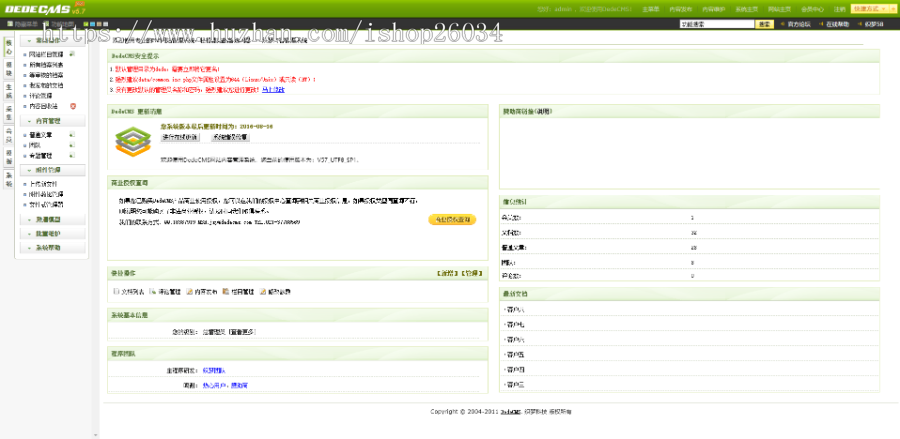Open 文件式管理器 in the sidebar
900x439 pixels.
click(46, 204)
